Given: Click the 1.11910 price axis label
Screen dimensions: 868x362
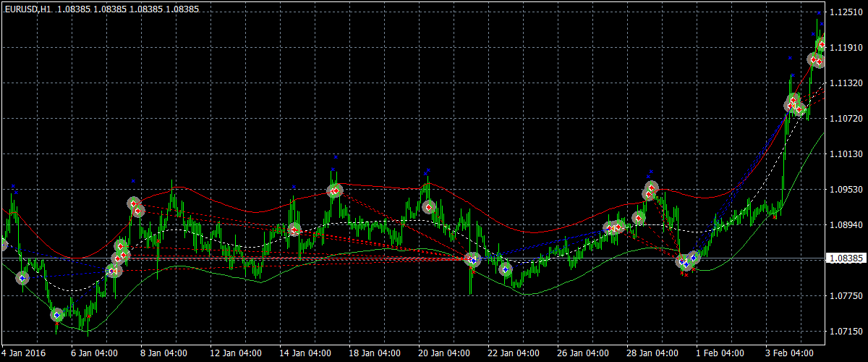Looking at the screenshot, I should pyautogui.click(x=845, y=48).
